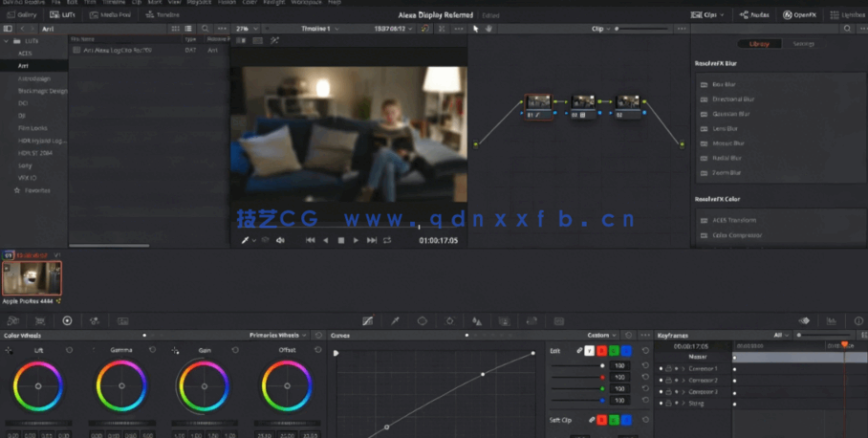
Task: Toggle the OpenFX panel button
Action: pyautogui.click(x=799, y=15)
